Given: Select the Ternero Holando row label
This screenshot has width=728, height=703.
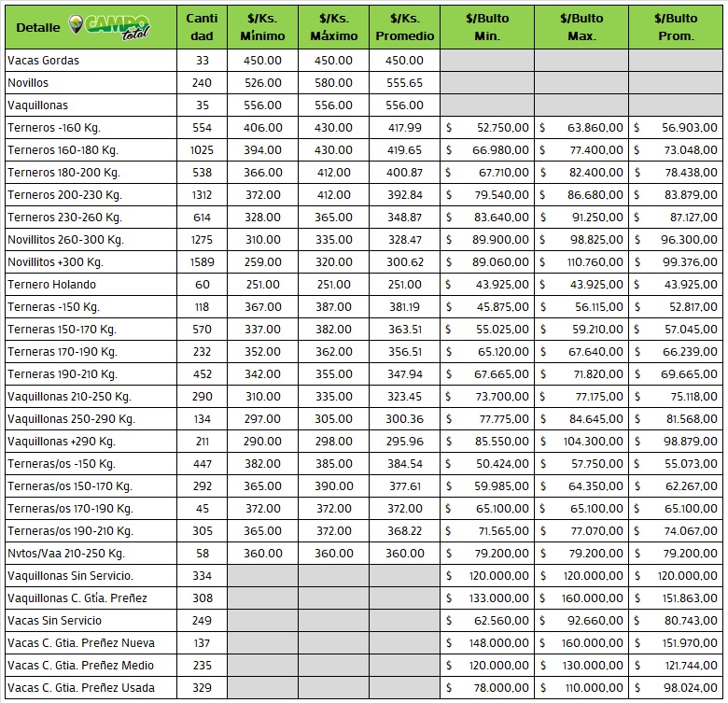Looking at the screenshot, I should tap(51, 285).
